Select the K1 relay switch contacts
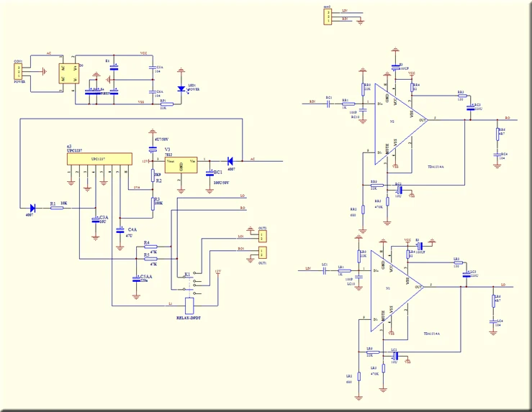 point(192,283)
